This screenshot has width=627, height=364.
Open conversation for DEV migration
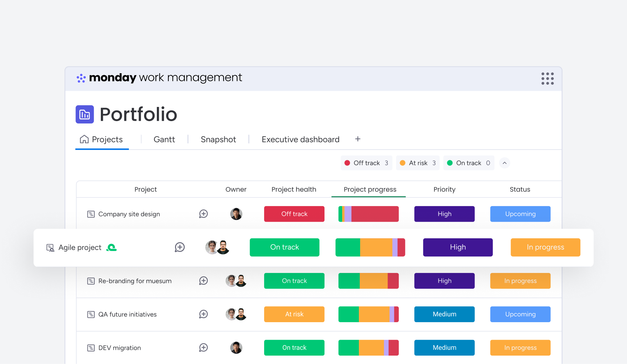pos(203,347)
